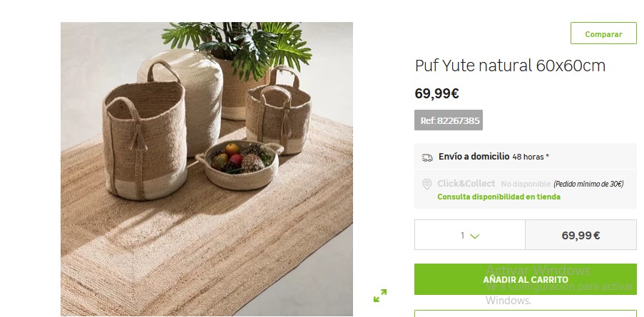Screen dimensions: 644x317
Task: Click the Puf Yute natural 60x60cm title
Action: tap(510, 66)
